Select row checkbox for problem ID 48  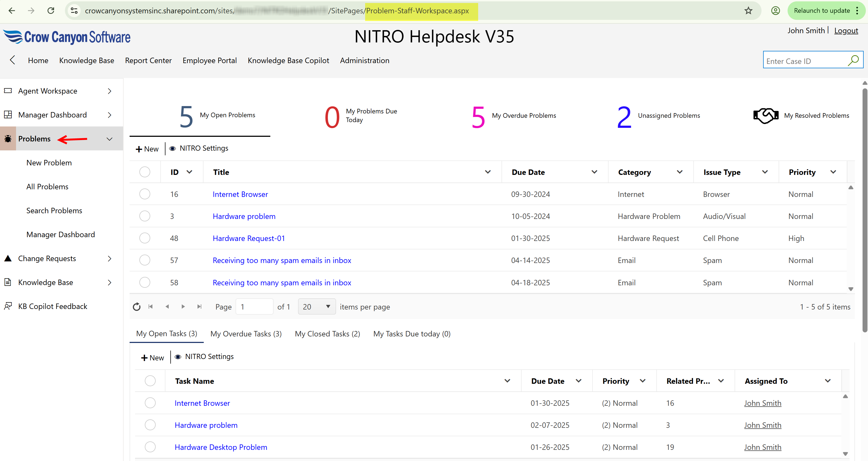click(x=145, y=238)
